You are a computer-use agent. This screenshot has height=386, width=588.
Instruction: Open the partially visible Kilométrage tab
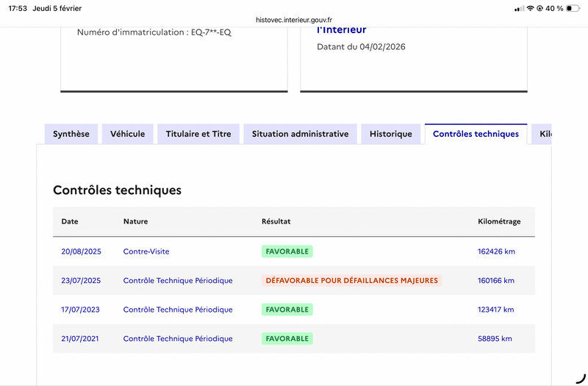pyautogui.click(x=544, y=134)
